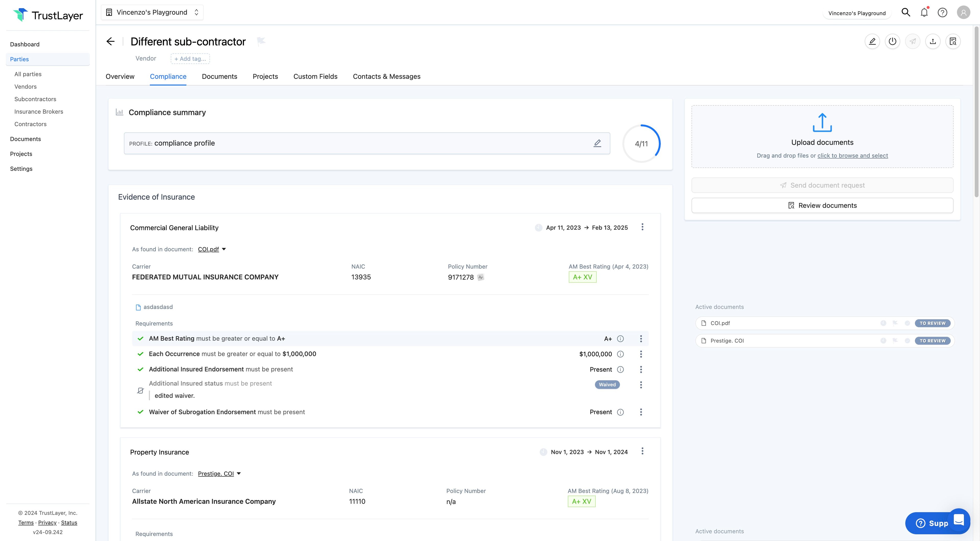Toggle flag next to party name

pyautogui.click(x=261, y=41)
